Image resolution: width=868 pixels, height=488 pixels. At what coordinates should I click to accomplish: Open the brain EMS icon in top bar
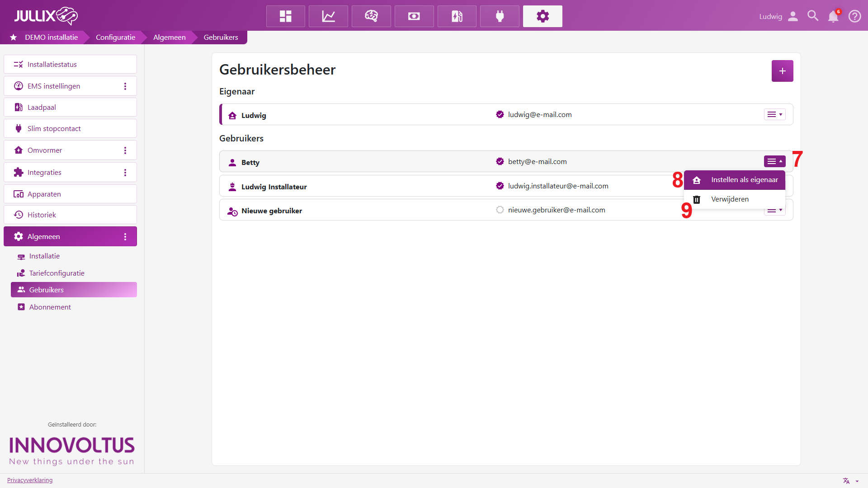click(371, 16)
